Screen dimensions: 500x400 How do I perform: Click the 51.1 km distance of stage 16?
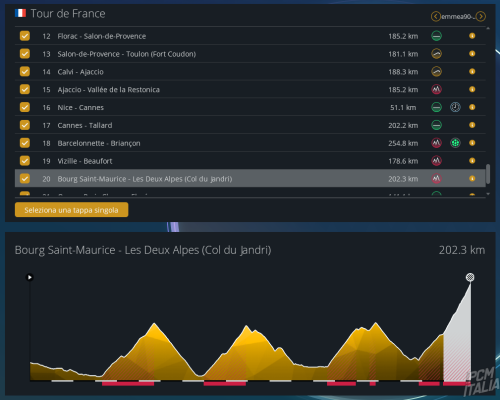coord(403,107)
